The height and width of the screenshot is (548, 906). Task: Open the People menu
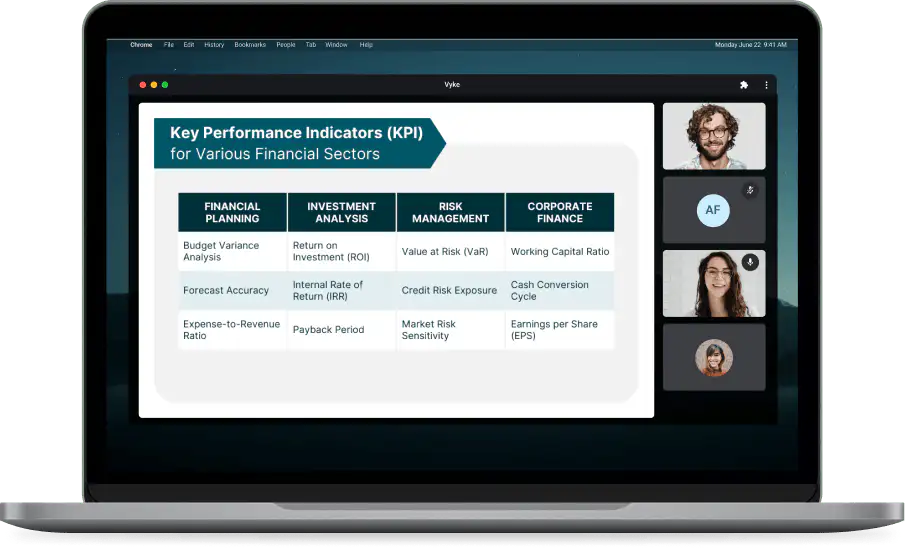pos(286,45)
